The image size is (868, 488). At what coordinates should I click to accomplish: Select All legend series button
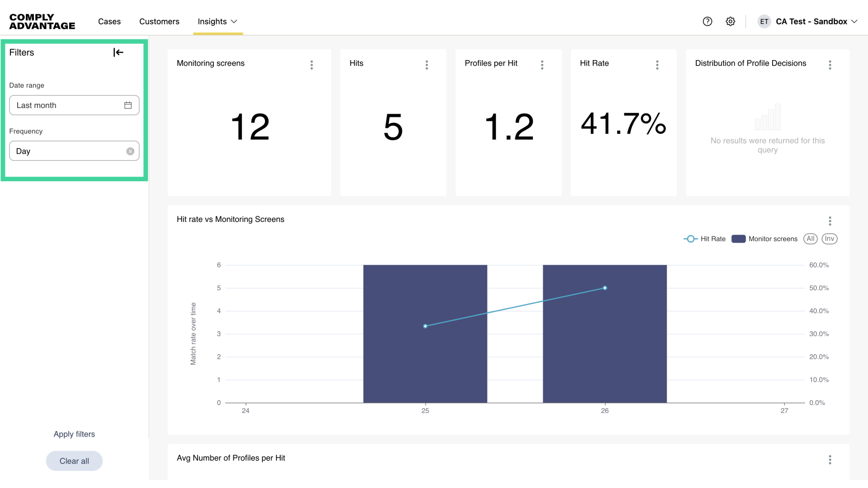(x=810, y=239)
